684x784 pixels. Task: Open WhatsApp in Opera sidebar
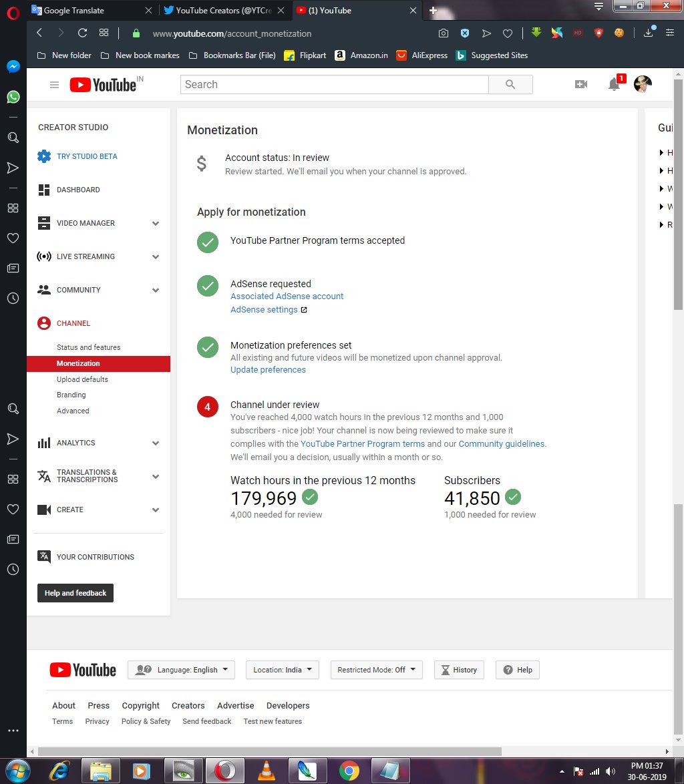(13, 97)
